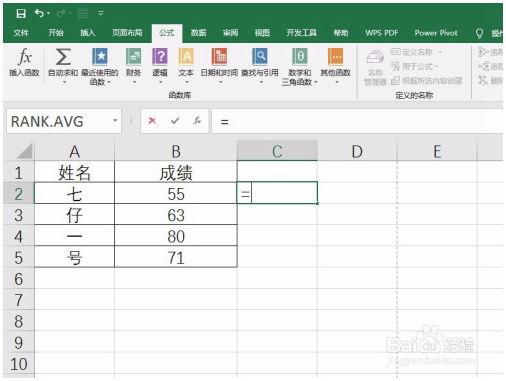
Task: Switch to the 数据 ribbon tab
Action: (x=198, y=33)
